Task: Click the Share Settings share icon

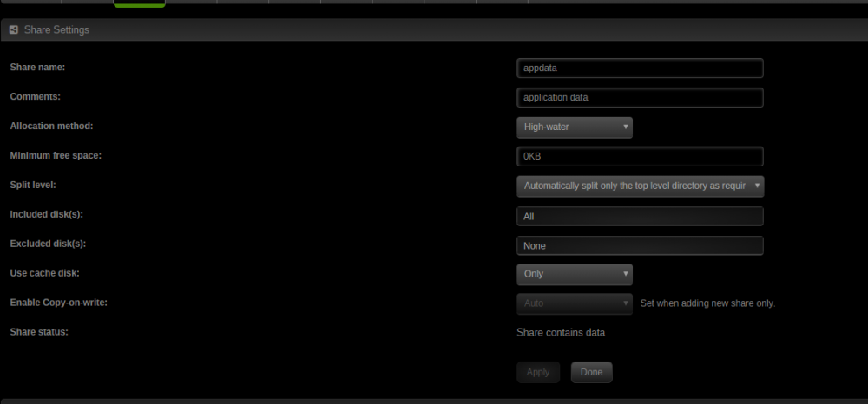Action: pos(14,29)
